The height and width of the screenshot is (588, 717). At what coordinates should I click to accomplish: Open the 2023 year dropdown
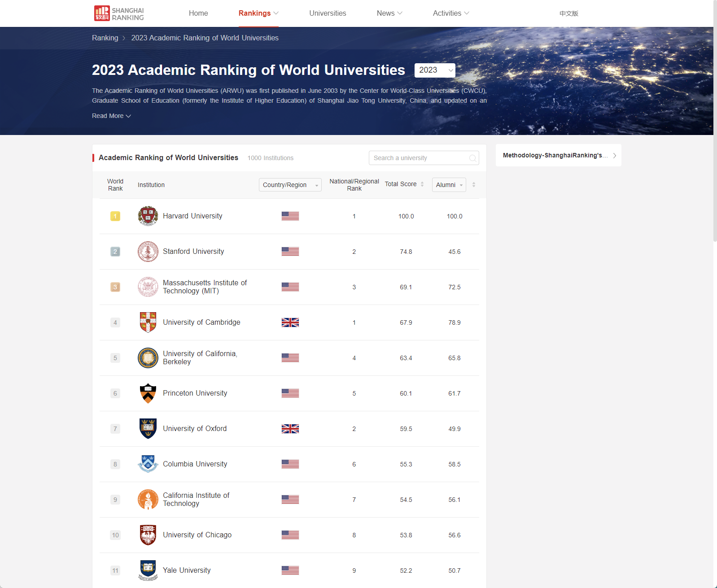tap(435, 70)
